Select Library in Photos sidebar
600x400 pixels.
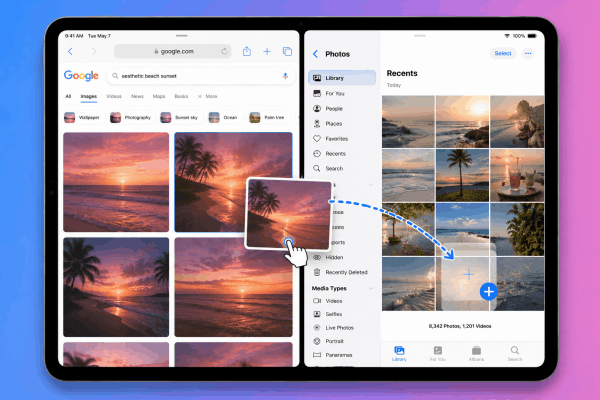[342, 78]
